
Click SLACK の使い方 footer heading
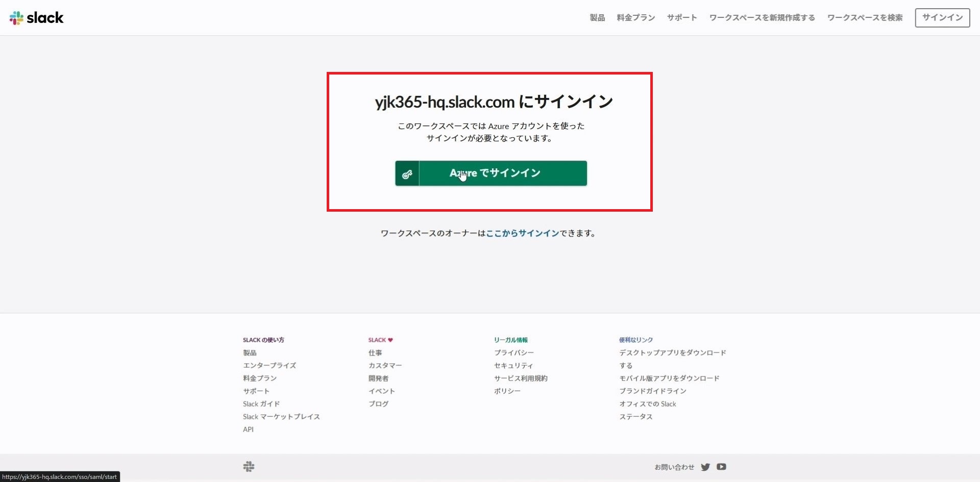tap(263, 340)
